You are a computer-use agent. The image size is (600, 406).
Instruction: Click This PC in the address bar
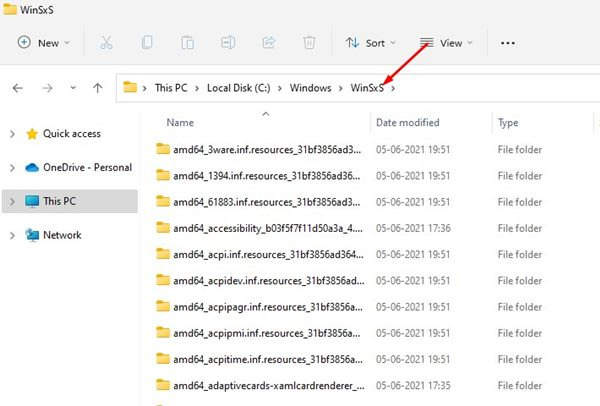[171, 88]
